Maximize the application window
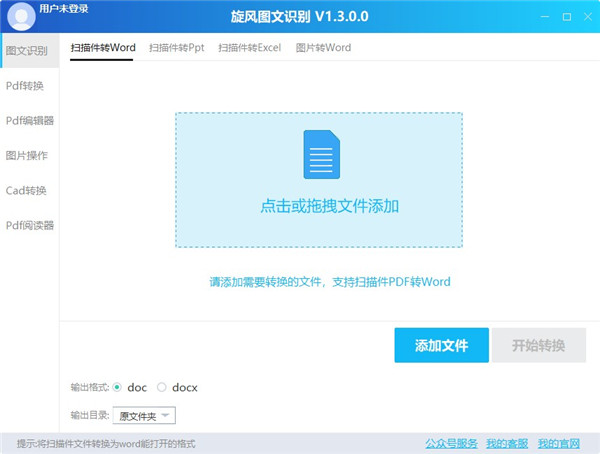The width and height of the screenshot is (600, 454). click(566, 17)
